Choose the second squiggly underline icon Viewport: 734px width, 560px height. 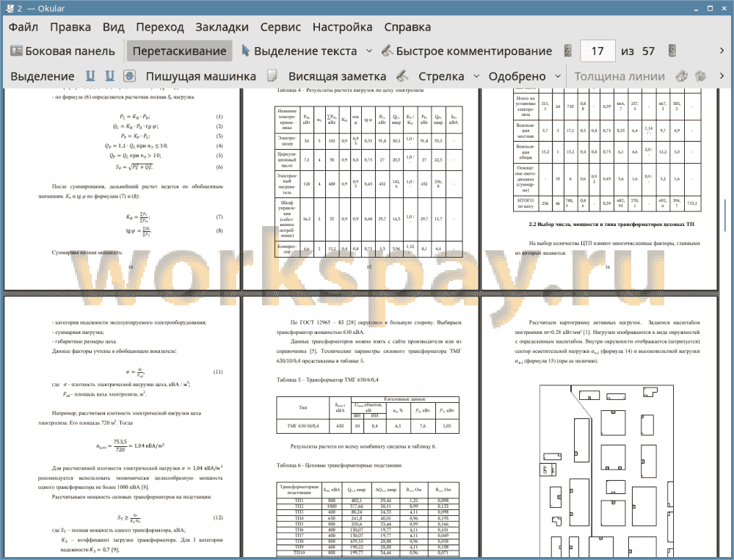(x=109, y=76)
